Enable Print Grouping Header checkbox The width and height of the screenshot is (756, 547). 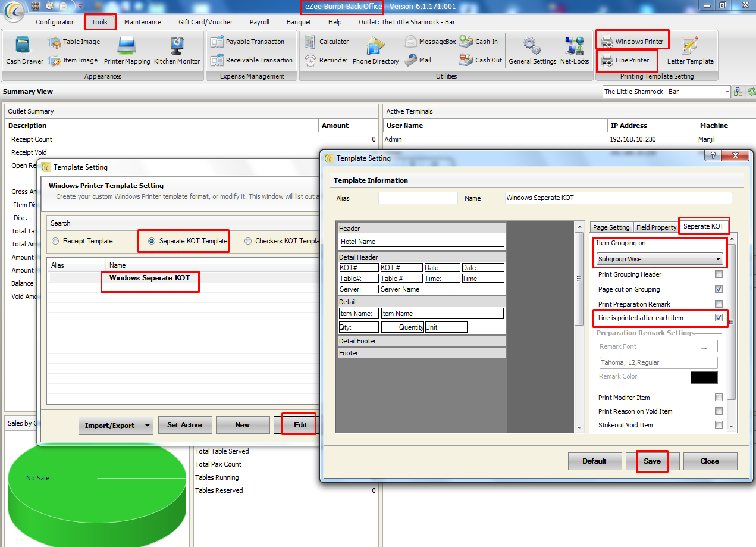[719, 274]
